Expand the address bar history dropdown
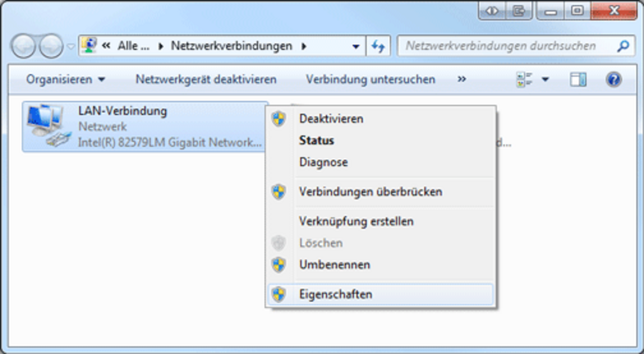The image size is (644, 354). (356, 47)
